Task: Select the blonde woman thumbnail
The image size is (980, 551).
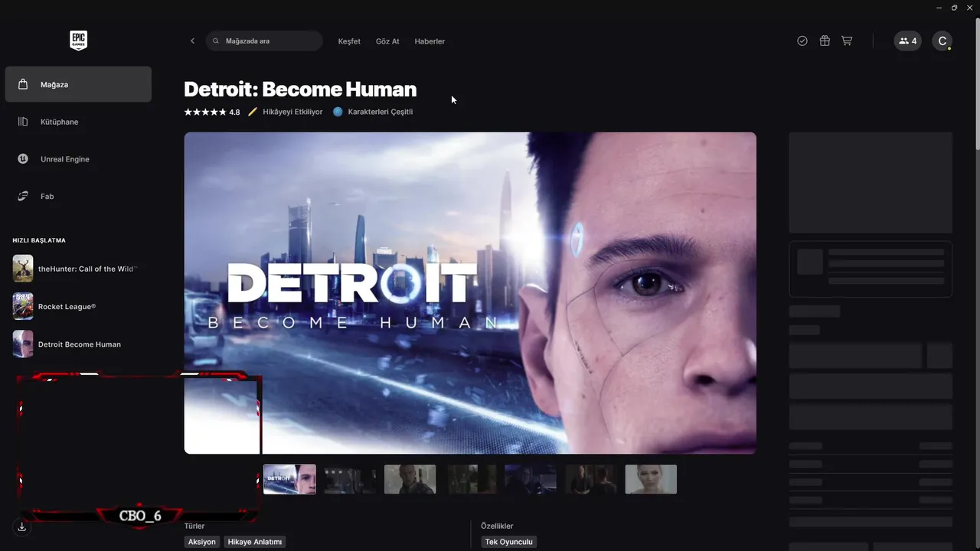Action: click(x=651, y=479)
